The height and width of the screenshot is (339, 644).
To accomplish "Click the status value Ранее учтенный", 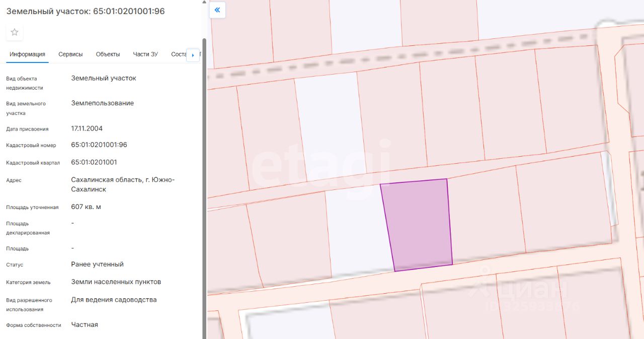I will [x=97, y=264].
